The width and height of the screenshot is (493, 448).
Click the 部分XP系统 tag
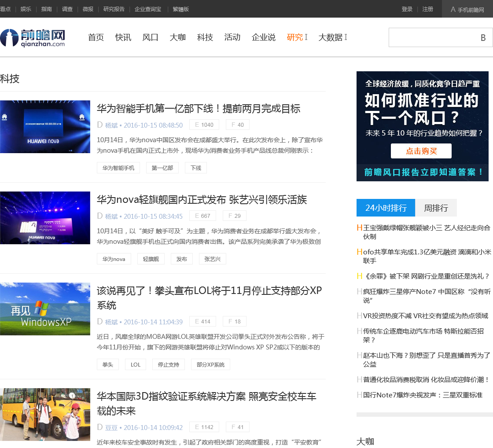tap(211, 365)
